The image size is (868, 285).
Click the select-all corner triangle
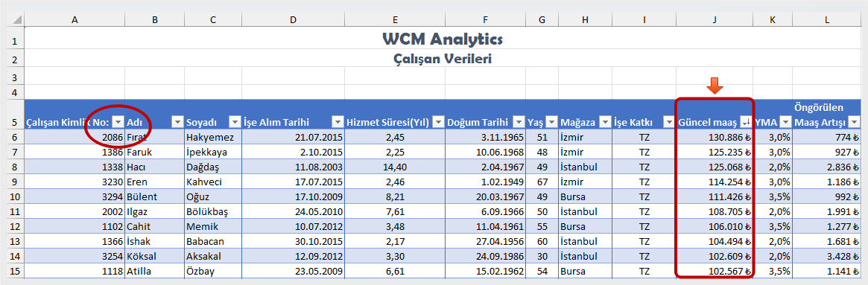pyautogui.click(x=16, y=19)
